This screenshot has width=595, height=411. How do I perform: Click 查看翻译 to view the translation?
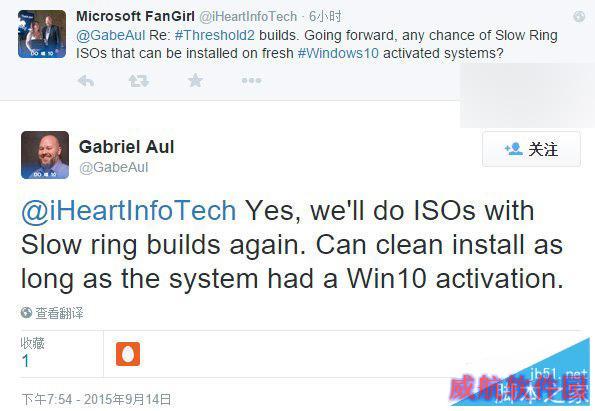pos(59,313)
